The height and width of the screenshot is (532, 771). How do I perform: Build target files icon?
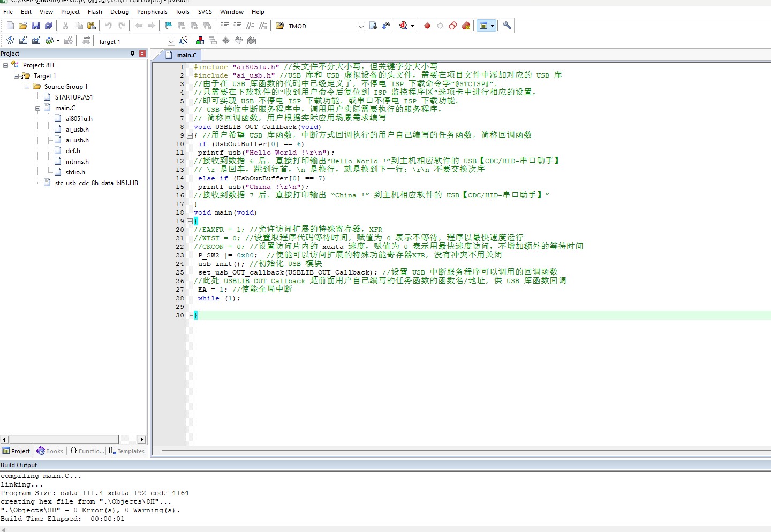23,41
